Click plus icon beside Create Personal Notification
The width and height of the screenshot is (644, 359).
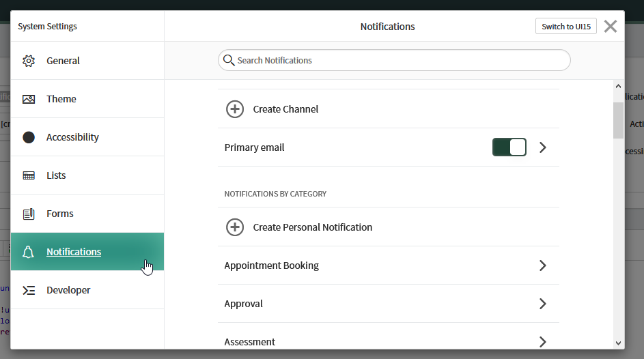[x=235, y=227]
